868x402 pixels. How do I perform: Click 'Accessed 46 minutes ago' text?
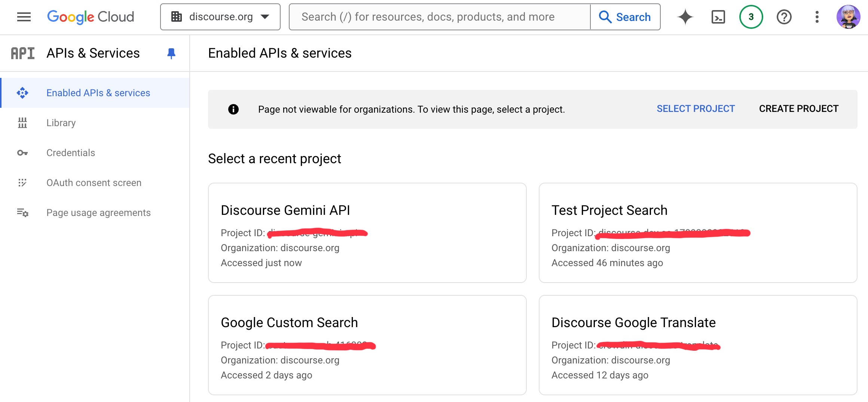point(607,263)
